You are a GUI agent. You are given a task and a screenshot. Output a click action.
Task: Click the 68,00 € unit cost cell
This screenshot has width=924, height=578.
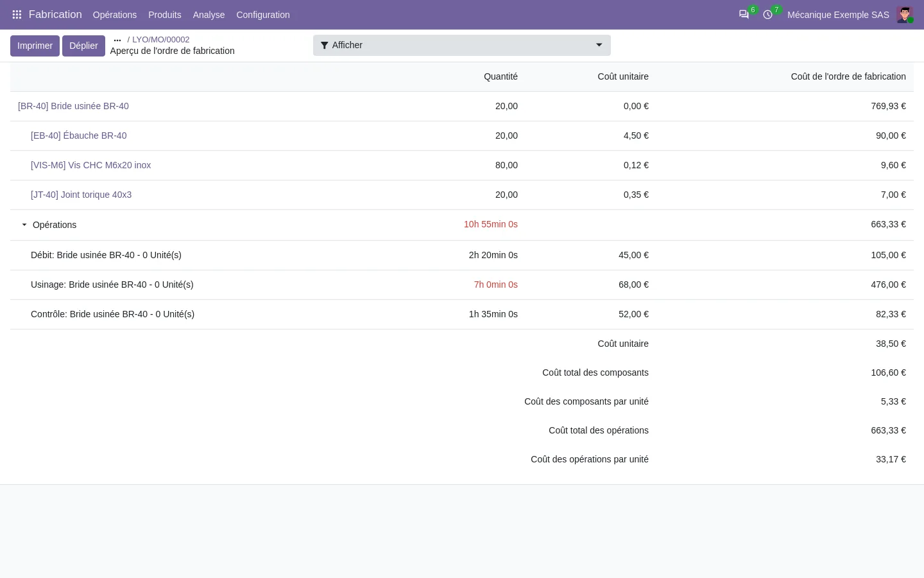pos(633,285)
